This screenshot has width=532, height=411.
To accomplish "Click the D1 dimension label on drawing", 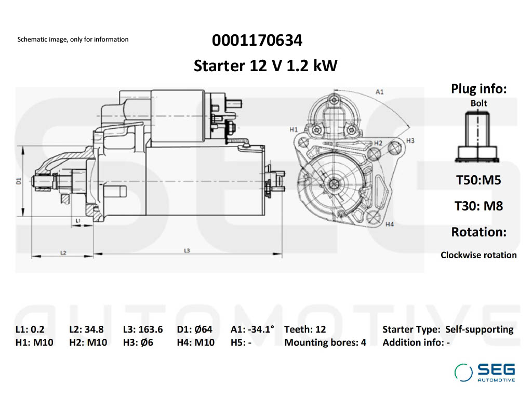I will tap(18, 181).
